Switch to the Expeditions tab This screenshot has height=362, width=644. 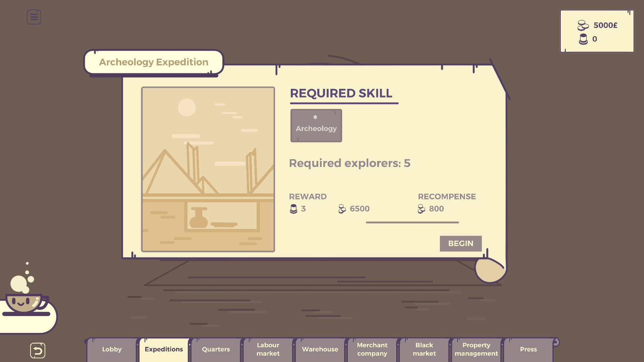[x=163, y=349]
